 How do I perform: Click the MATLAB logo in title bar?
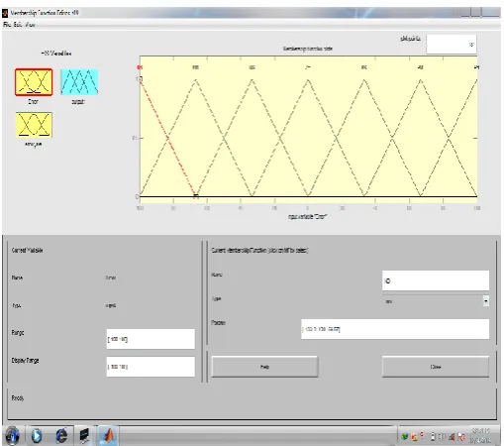(5, 13)
